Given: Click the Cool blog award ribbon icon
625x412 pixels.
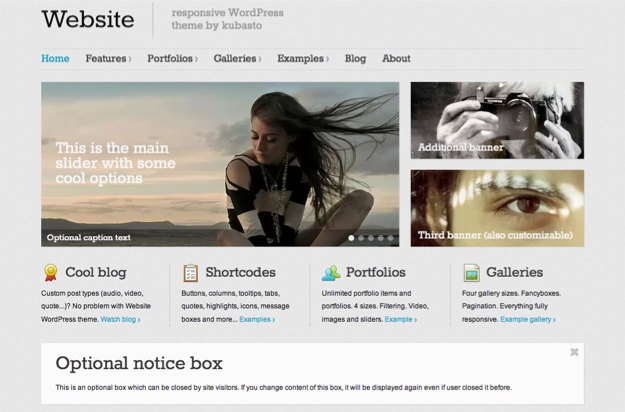Looking at the screenshot, I should pos(50,272).
